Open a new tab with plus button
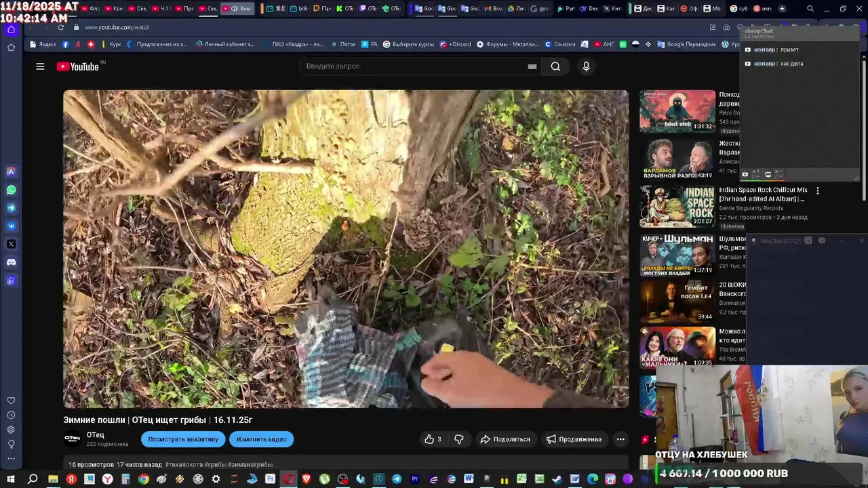The height and width of the screenshot is (488, 868). pyautogui.click(x=782, y=9)
